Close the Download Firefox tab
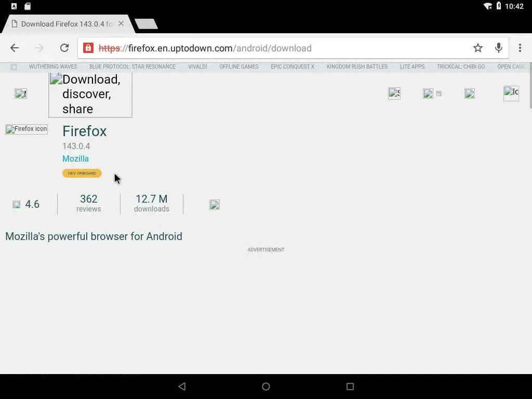 pos(121,24)
